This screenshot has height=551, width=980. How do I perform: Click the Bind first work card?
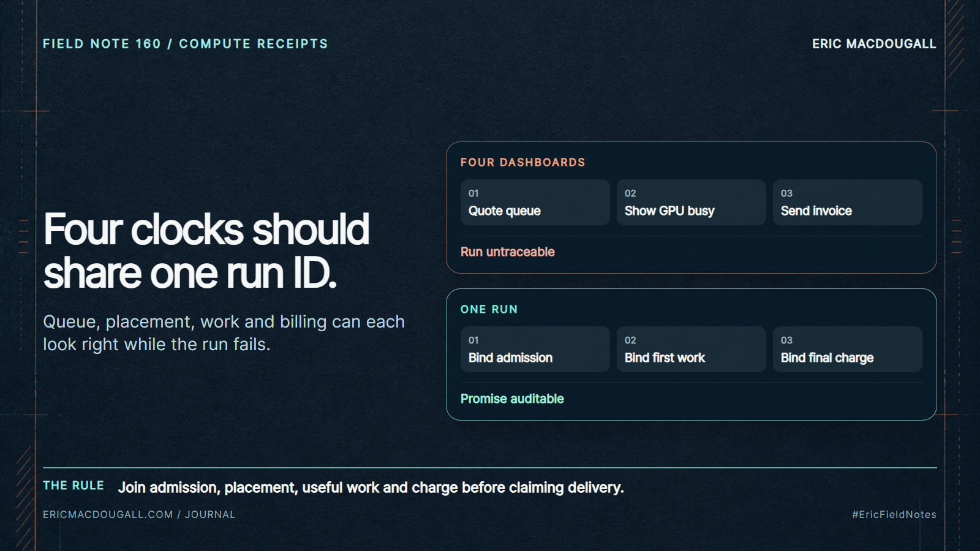(x=691, y=349)
